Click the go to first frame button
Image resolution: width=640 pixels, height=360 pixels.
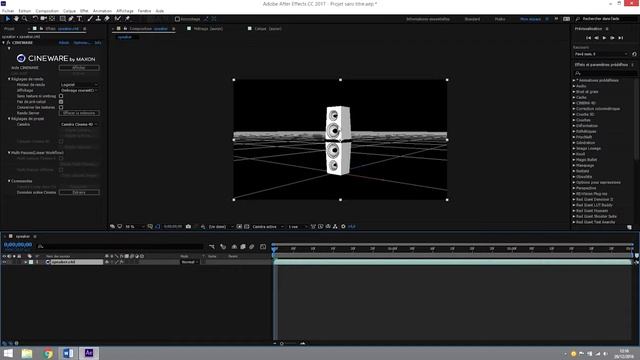[588, 38]
